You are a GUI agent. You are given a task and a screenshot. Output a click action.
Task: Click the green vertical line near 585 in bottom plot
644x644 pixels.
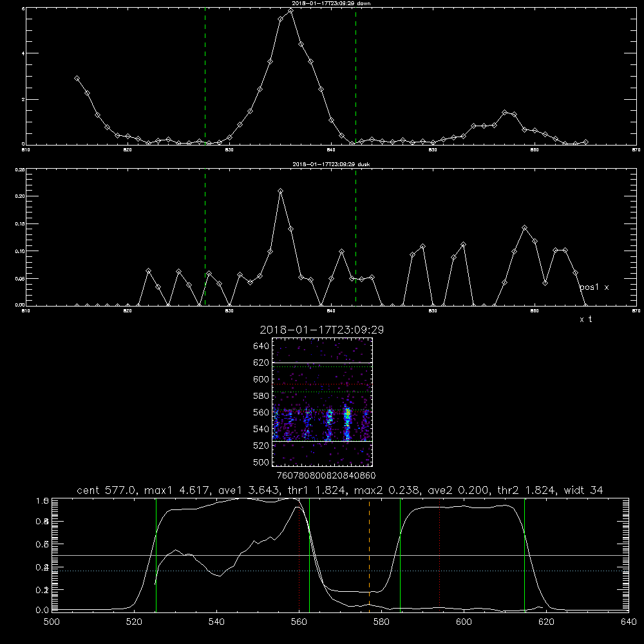[x=400, y=554]
